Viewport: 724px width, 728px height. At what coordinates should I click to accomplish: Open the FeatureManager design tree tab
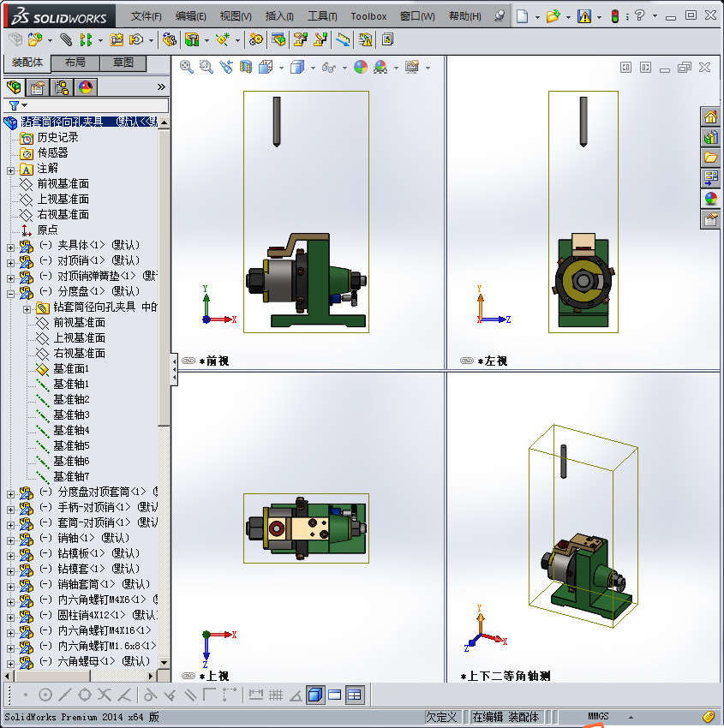point(14,87)
